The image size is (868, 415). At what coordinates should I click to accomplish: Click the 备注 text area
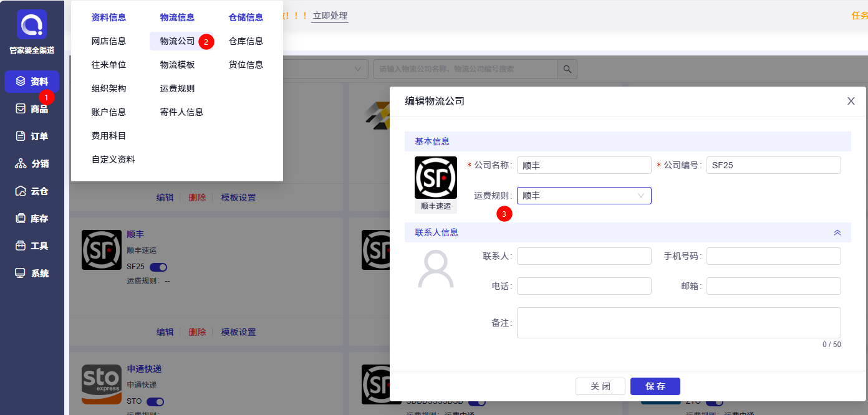pos(678,323)
